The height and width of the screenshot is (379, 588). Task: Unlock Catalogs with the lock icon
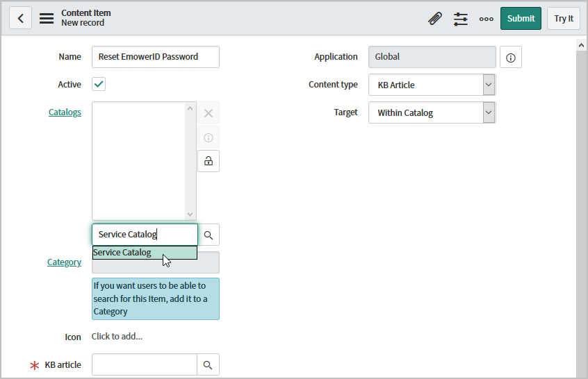[209, 161]
